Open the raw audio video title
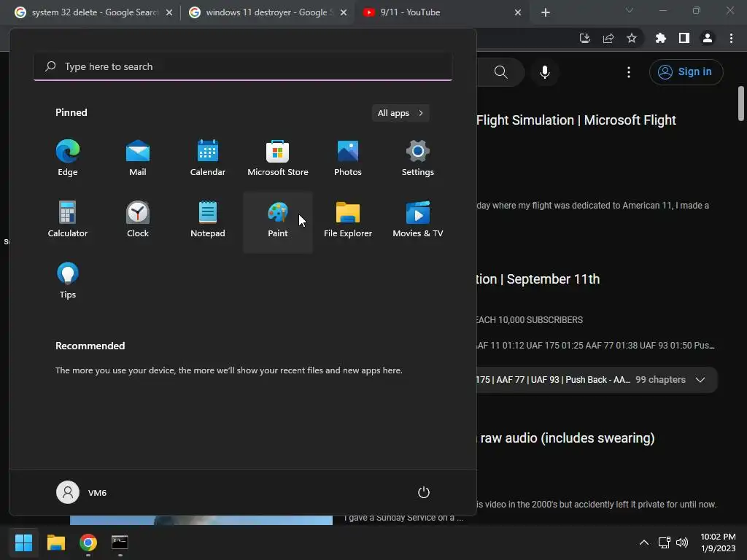 [x=566, y=438]
